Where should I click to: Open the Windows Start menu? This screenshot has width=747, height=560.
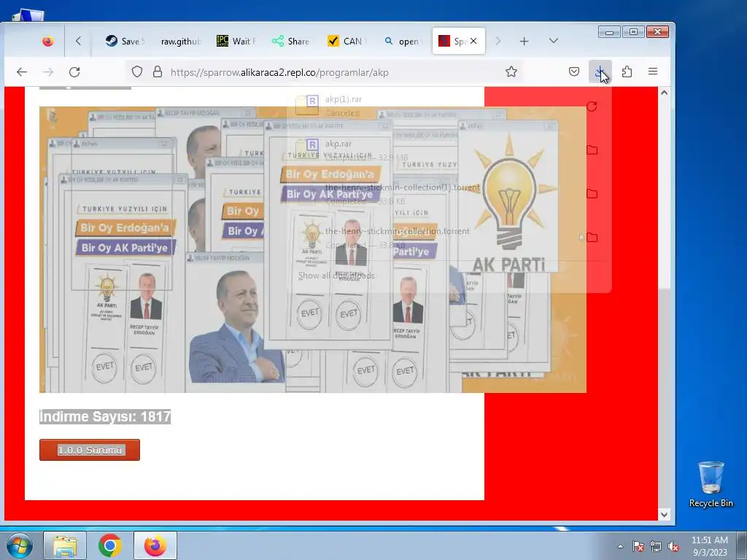pos(20,545)
